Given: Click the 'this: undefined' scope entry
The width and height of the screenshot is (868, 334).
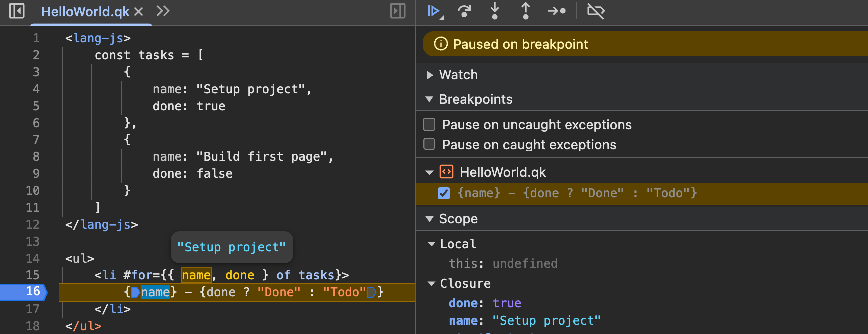Looking at the screenshot, I should pos(503,263).
